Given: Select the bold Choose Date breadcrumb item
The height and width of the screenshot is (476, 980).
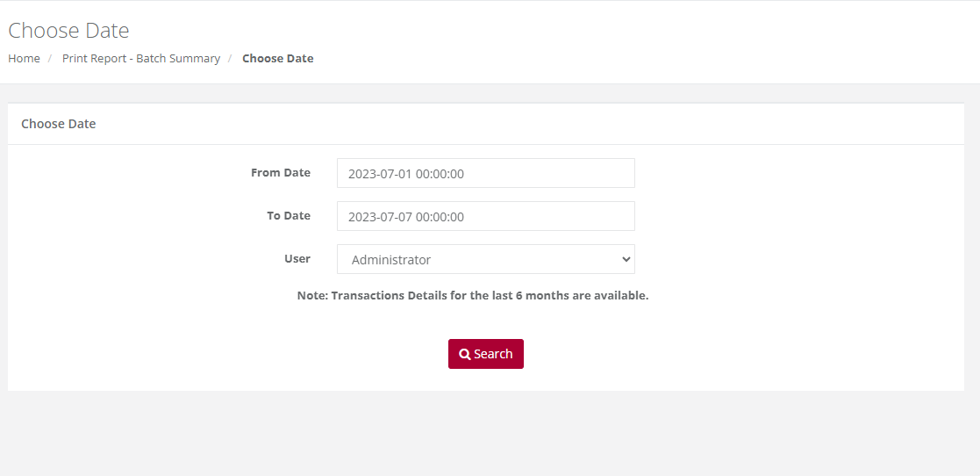Looking at the screenshot, I should point(277,58).
